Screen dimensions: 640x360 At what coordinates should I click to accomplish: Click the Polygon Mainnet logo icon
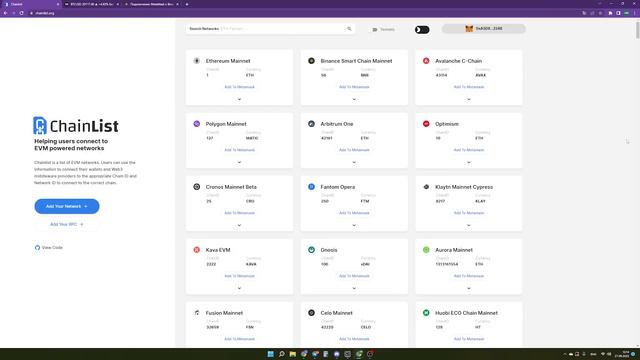(197, 124)
